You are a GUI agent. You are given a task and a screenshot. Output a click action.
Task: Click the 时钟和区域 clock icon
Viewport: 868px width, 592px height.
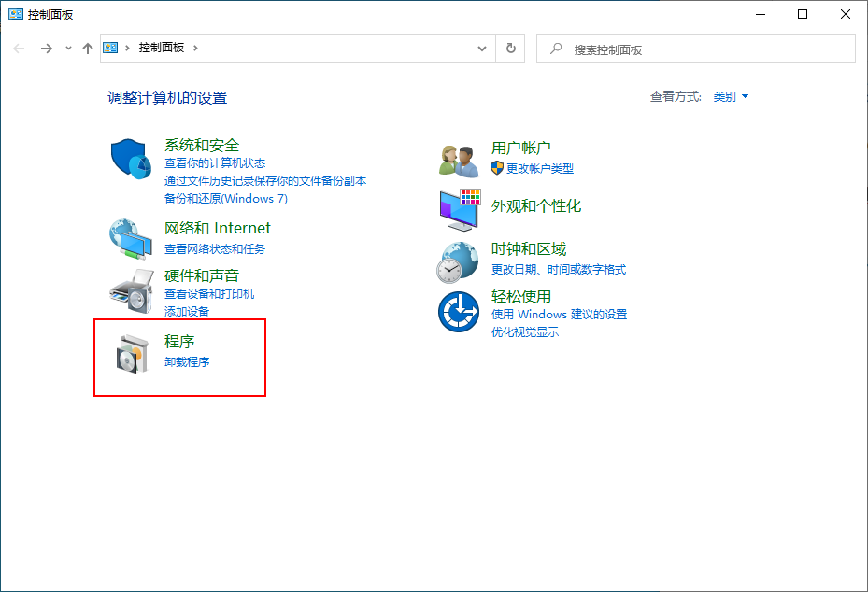pyautogui.click(x=457, y=261)
